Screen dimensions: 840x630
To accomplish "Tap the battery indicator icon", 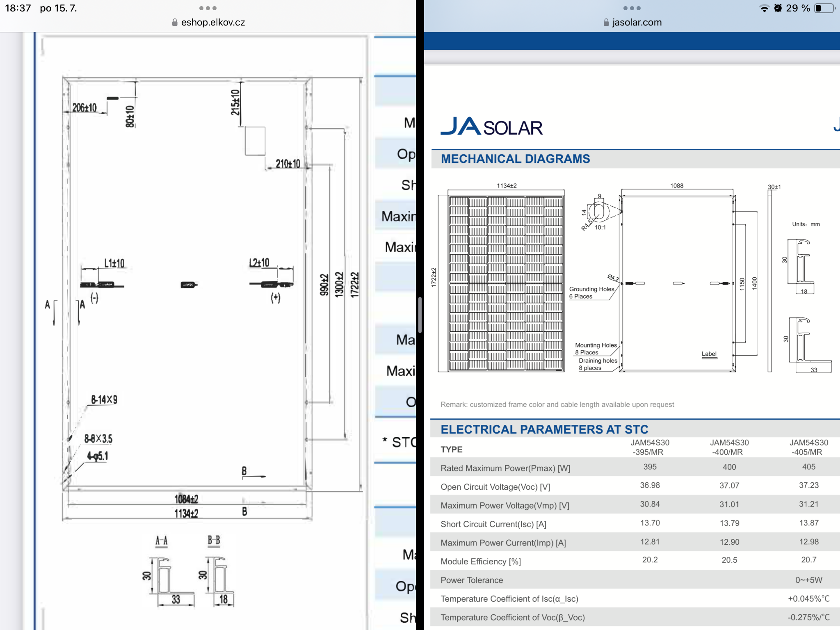I will pos(824,8).
